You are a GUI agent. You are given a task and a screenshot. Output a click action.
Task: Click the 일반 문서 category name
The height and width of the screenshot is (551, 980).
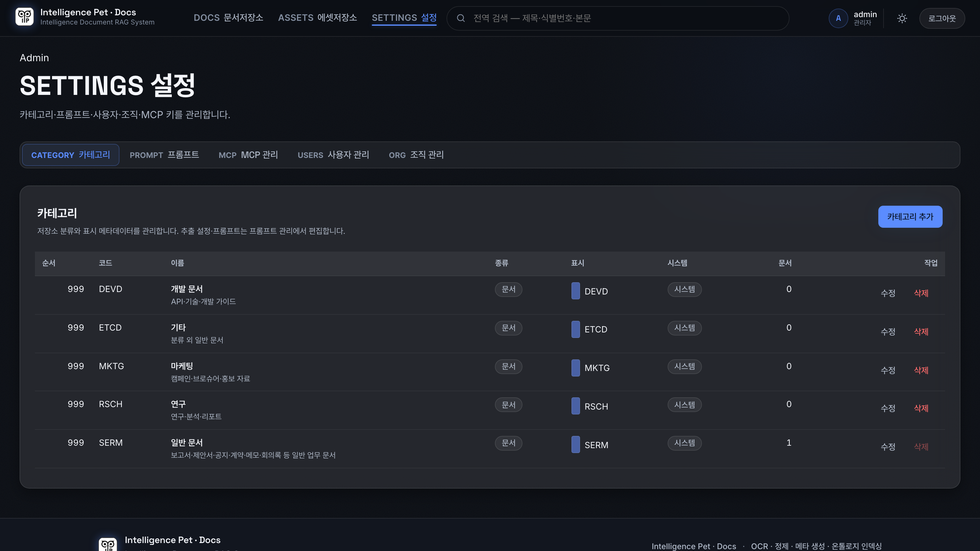[187, 443]
